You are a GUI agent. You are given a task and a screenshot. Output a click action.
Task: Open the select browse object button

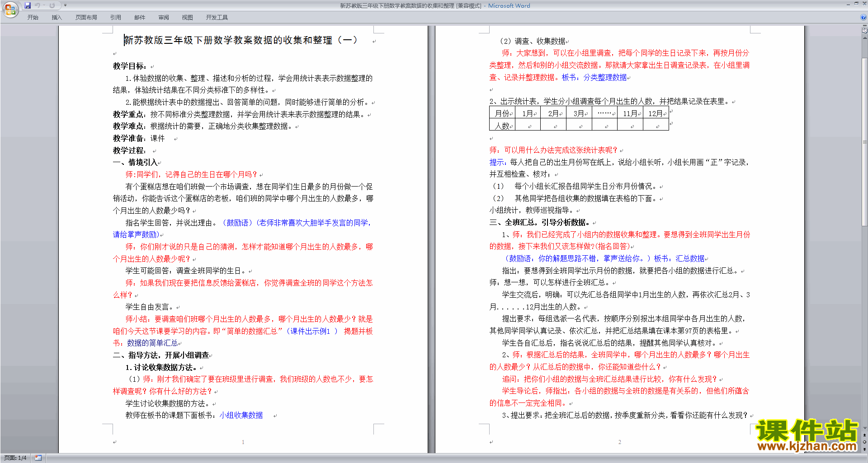click(865, 442)
